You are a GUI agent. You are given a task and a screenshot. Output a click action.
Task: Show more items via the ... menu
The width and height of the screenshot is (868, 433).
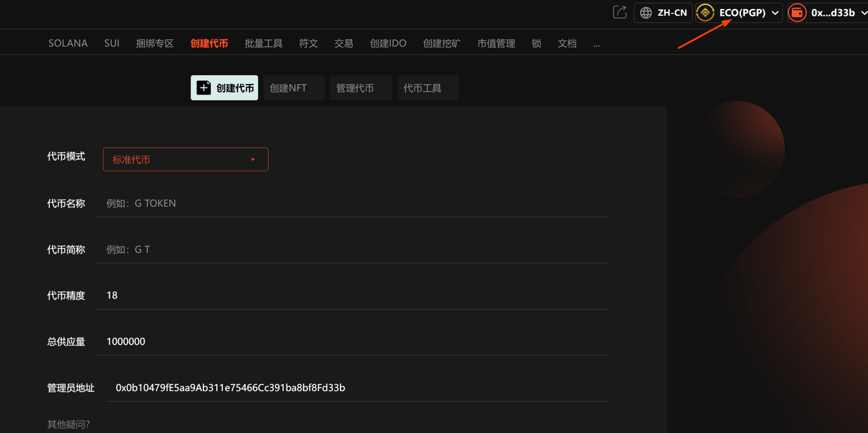point(597,44)
